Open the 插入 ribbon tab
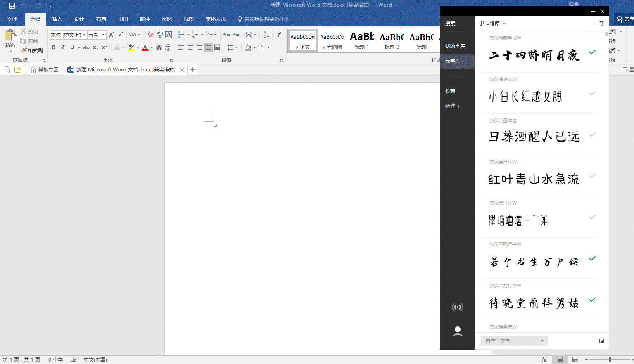This screenshot has height=364, width=634. [x=57, y=19]
